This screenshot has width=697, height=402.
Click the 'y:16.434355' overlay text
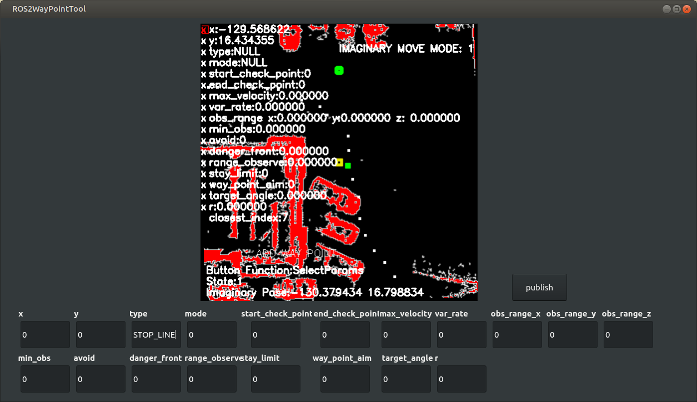pyautogui.click(x=241, y=40)
